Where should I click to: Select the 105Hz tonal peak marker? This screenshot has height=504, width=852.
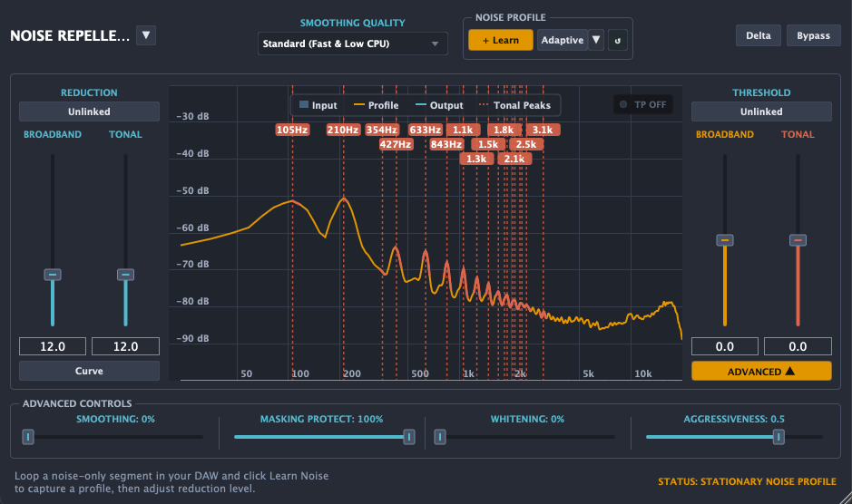pos(292,130)
